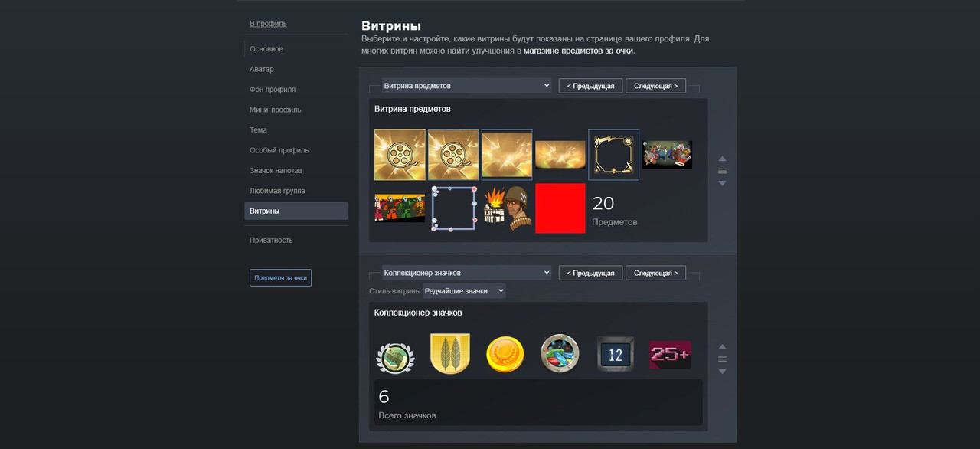Select the laurel wreath badge
Screen dimensions: 980x449
(395, 357)
